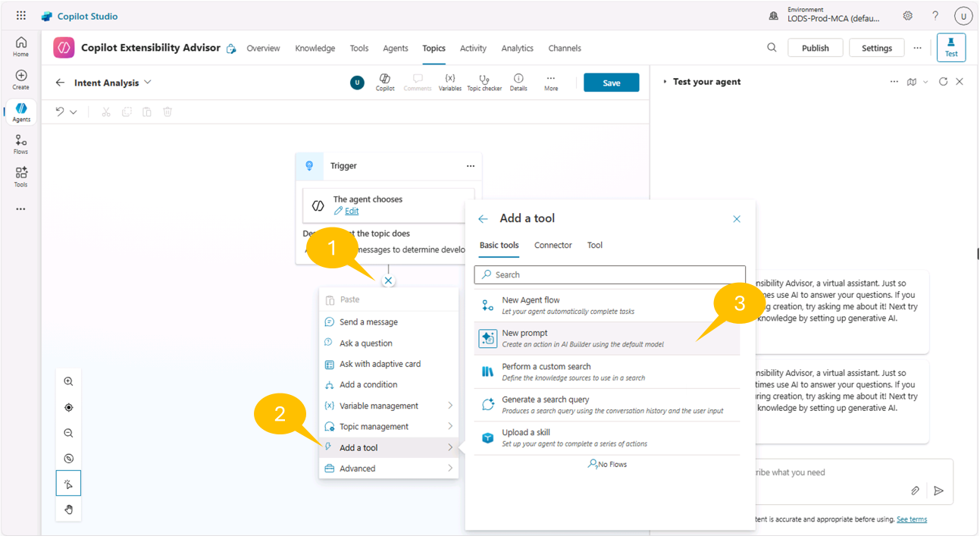This screenshot has width=980, height=539.
Task: Open the Comments panel
Action: click(x=418, y=83)
